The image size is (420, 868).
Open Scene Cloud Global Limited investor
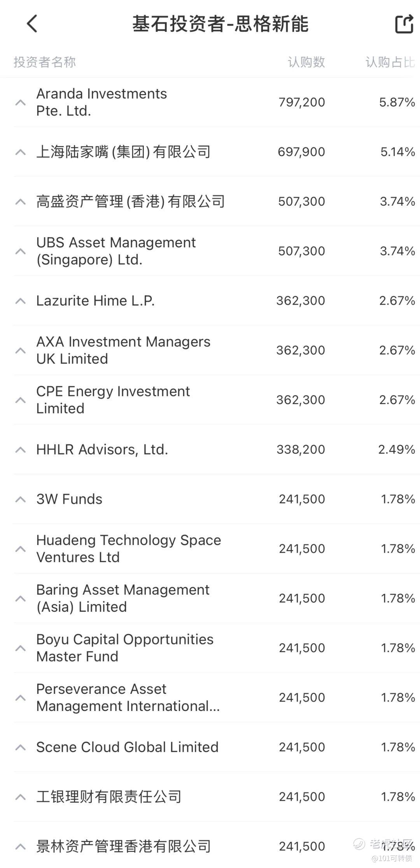coord(127,747)
